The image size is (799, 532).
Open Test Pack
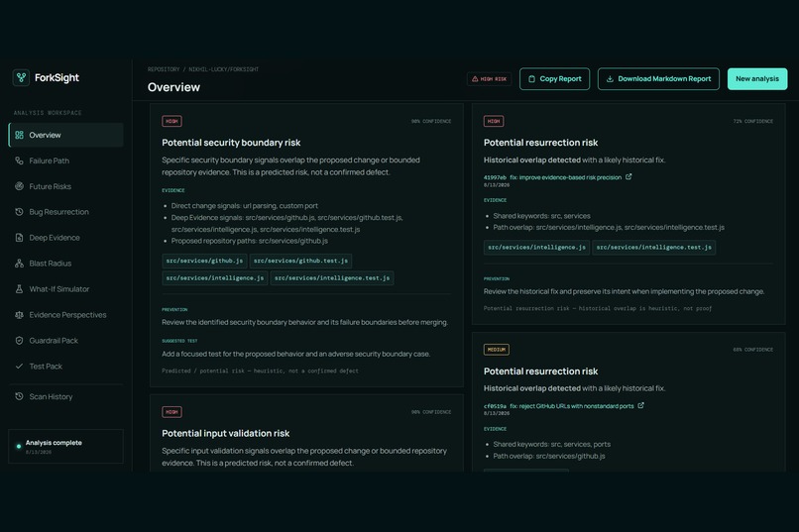tap(65, 366)
